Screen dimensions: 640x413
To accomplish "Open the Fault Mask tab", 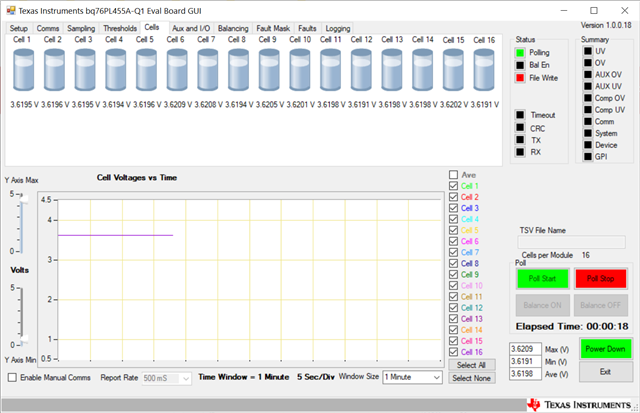I will pyautogui.click(x=273, y=28).
